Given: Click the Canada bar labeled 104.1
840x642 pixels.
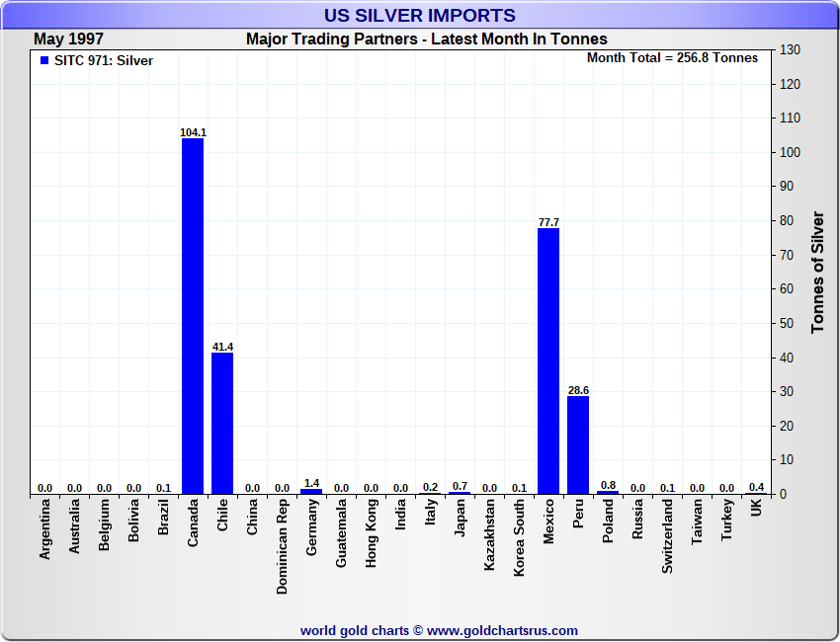Looking at the screenshot, I should pos(193,316).
